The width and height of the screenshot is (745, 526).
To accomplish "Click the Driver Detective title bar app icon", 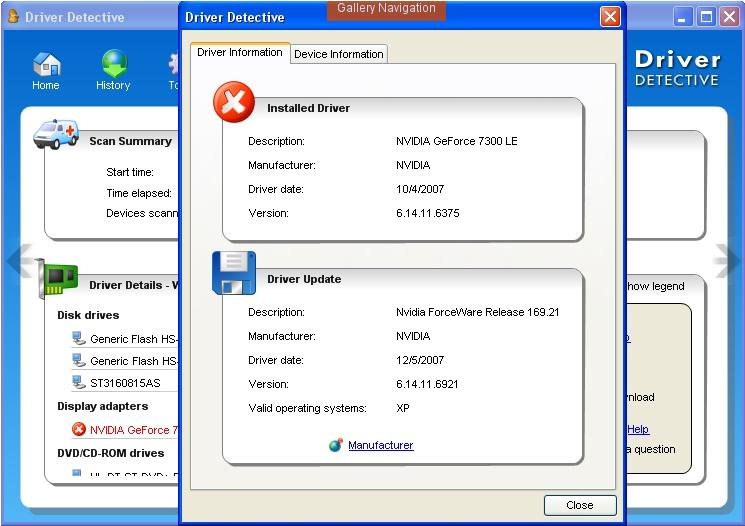I will [x=14, y=17].
